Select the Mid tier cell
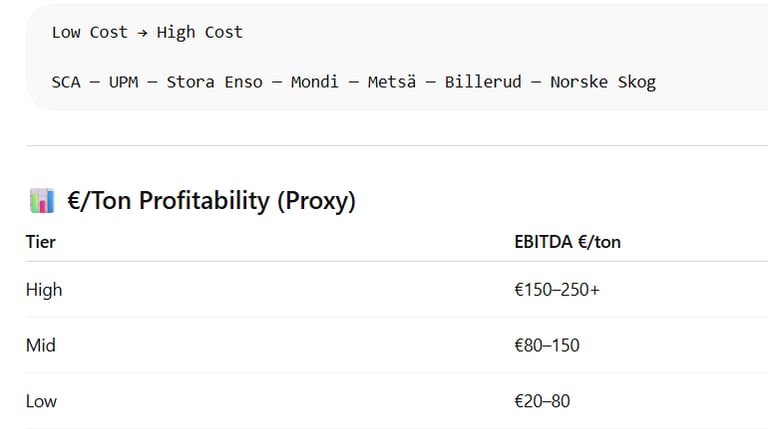The width and height of the screenshot is (768, 429). click(x=41, y=346)
